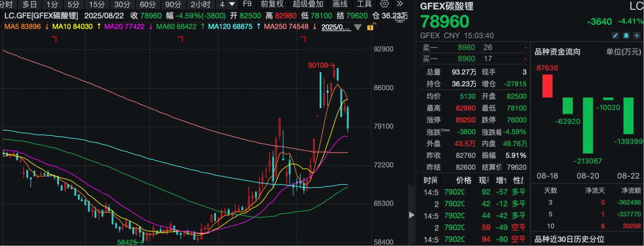
Task: Switch to the 1分 period tab
Action: (x=52, y=5)
